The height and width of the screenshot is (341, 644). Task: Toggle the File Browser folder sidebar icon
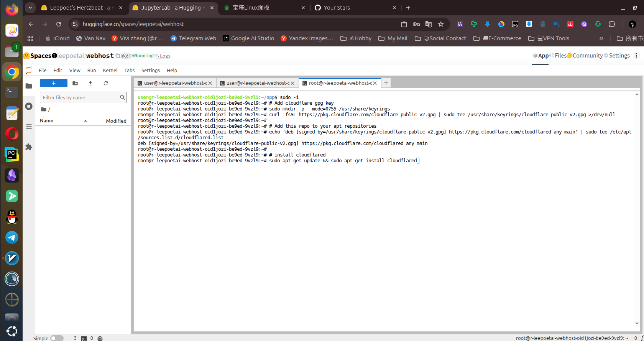click(x=29, y=86)
